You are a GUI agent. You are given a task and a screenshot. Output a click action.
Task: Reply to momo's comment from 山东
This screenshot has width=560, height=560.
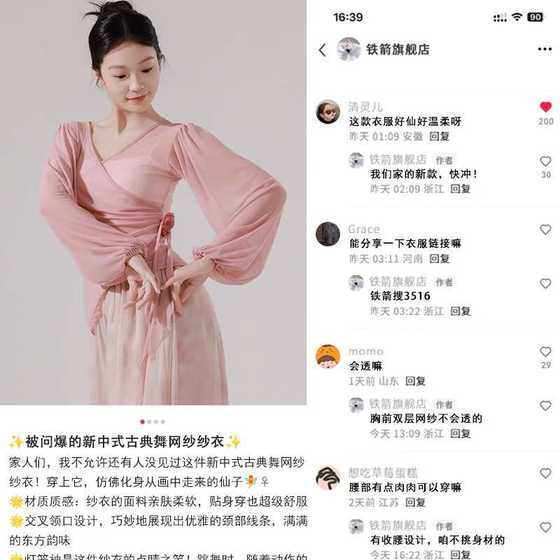click(x=415, y=381)
